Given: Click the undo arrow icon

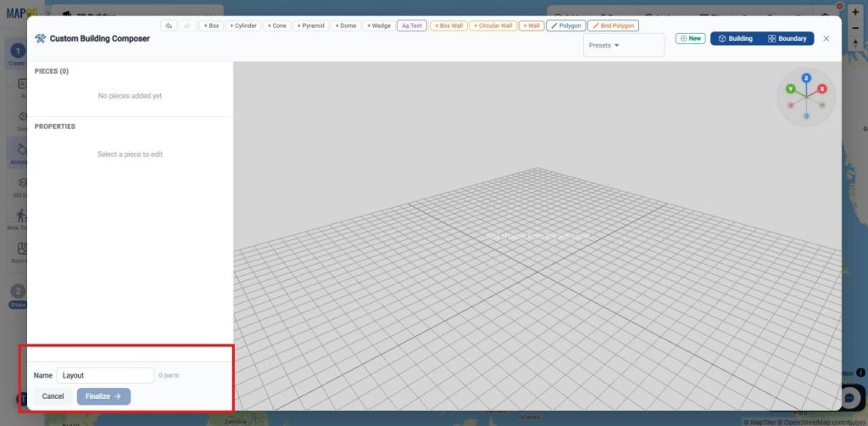Looking at the screenshot, I should click(169, 25).
